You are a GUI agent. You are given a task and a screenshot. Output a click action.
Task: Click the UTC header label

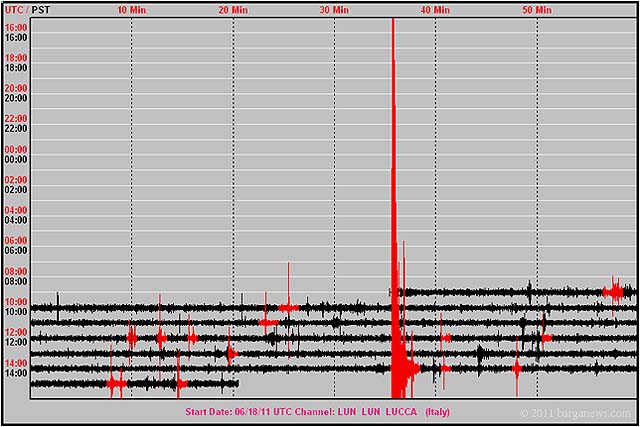(13, 9)
